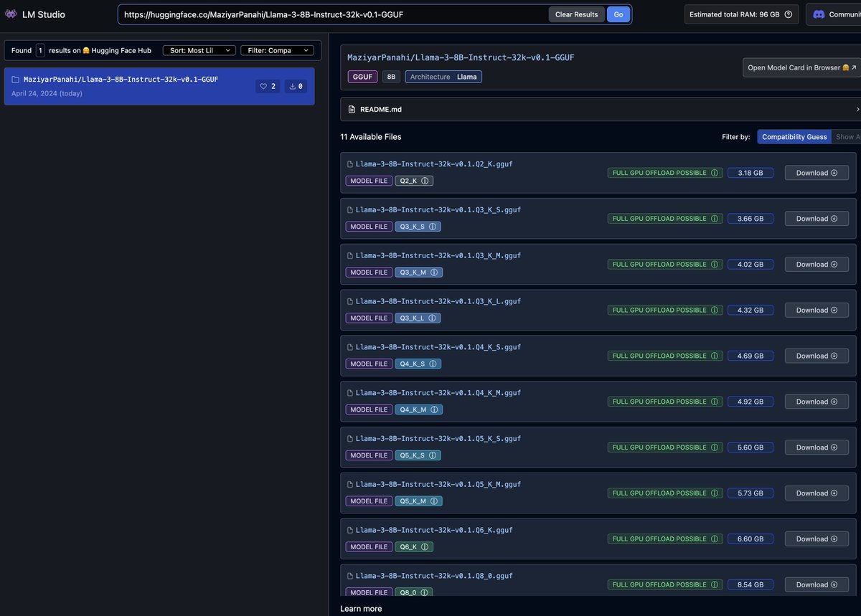
Task: Select MaziyarPanahi Llama-3-8B search result
Action: 159,86
